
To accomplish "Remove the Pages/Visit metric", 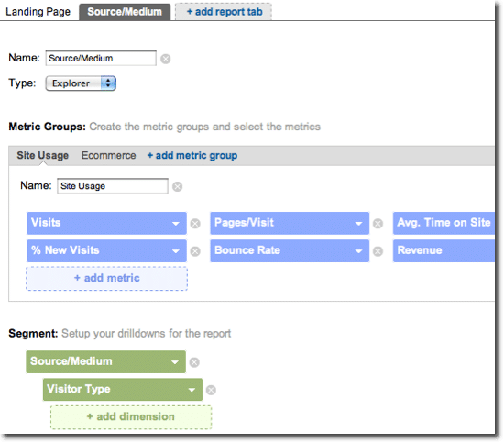I will (378, 223).
